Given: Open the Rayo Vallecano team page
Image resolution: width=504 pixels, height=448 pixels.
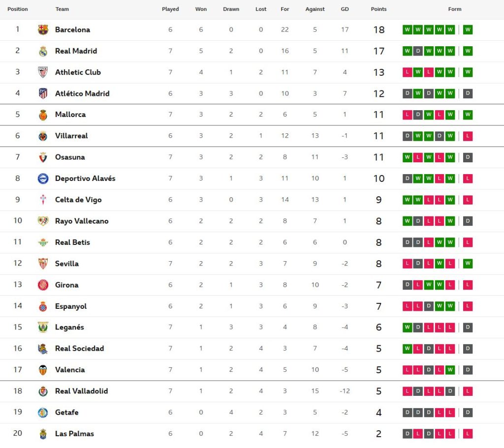Looking at the screenshot, I should (82, 221).
